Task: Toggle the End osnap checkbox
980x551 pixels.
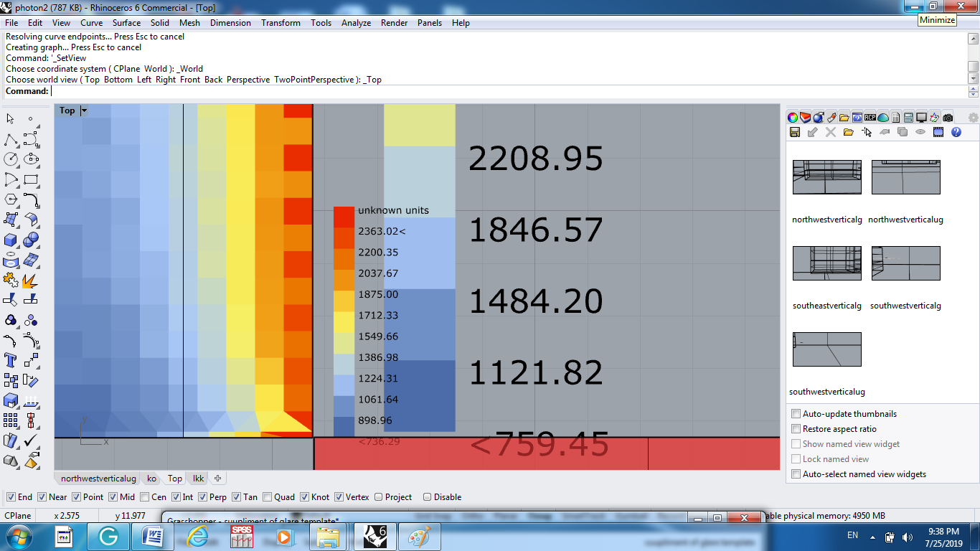Action: click(11, 497)
